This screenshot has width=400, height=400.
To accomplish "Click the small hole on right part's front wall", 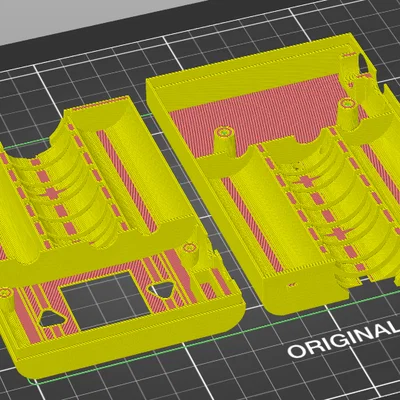I will point(291,285).
